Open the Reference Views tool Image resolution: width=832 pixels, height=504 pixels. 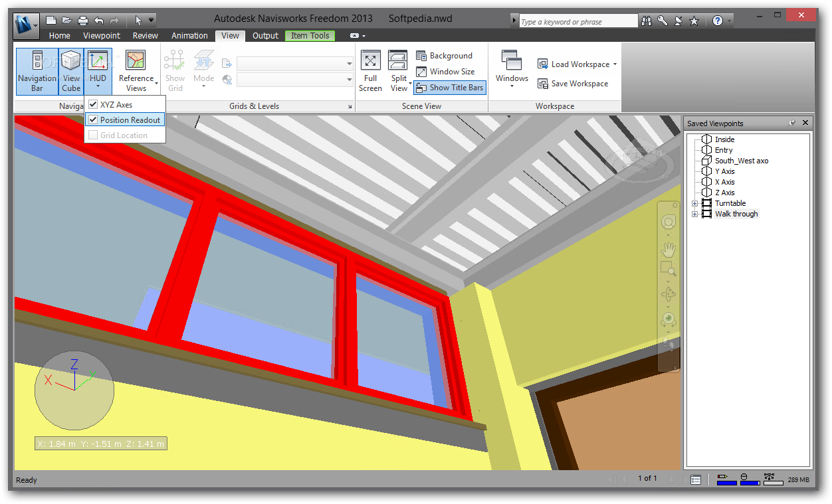tap(136, 72)
